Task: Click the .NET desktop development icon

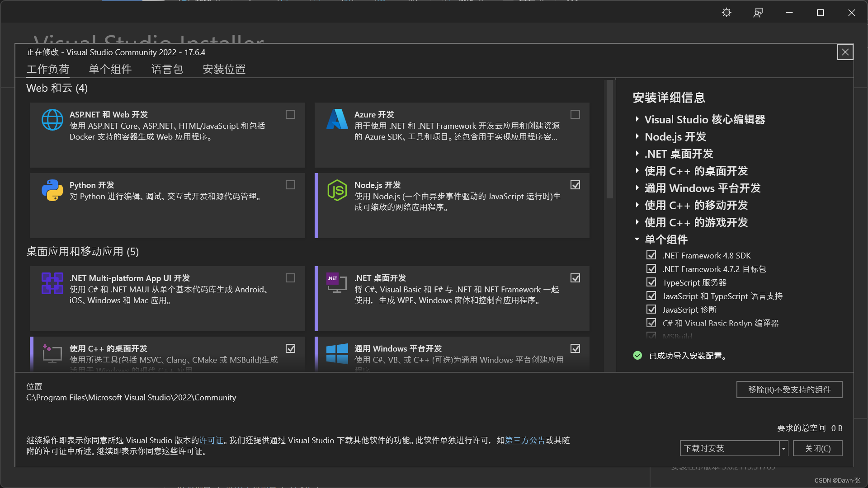Action: point(337,283)
